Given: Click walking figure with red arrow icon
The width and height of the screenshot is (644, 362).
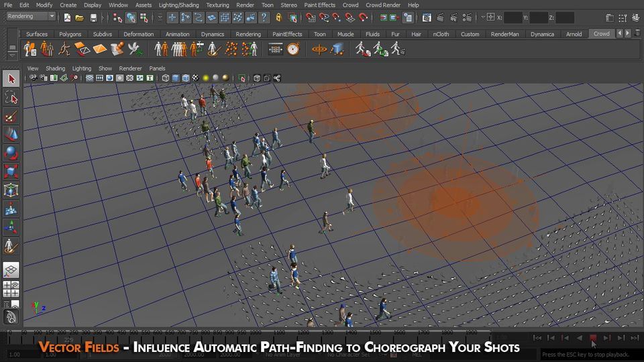Looking at the screenshot, I should [363, 49].
